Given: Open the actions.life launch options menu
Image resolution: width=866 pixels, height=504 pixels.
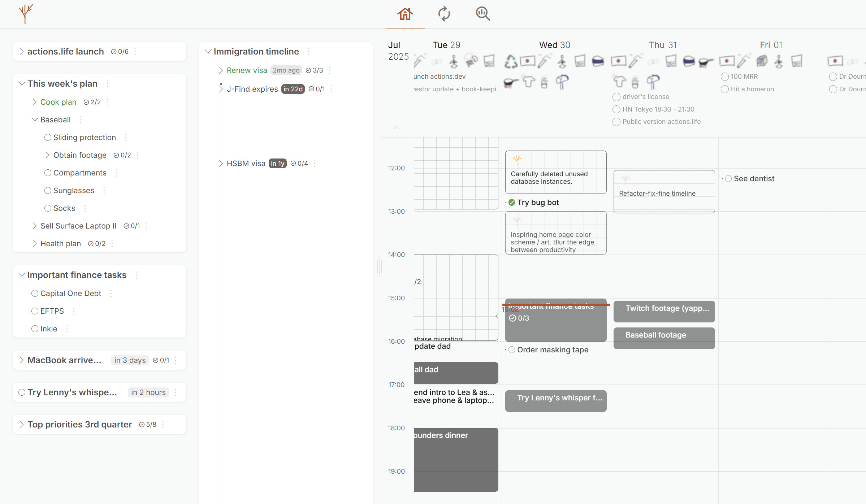Looking at the screenshot, I should 135,52.
